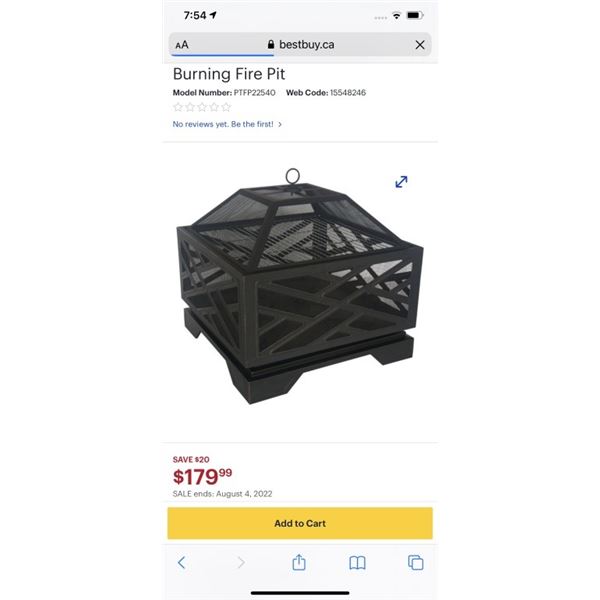Tap the Safari forward arrow
Viewport: 600px width, 600px height.
(241, 562)
